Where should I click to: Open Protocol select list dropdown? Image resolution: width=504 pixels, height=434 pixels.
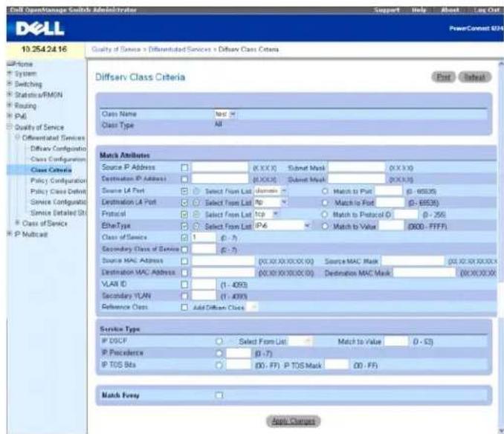pyautogui.click(x=266, y=214)
